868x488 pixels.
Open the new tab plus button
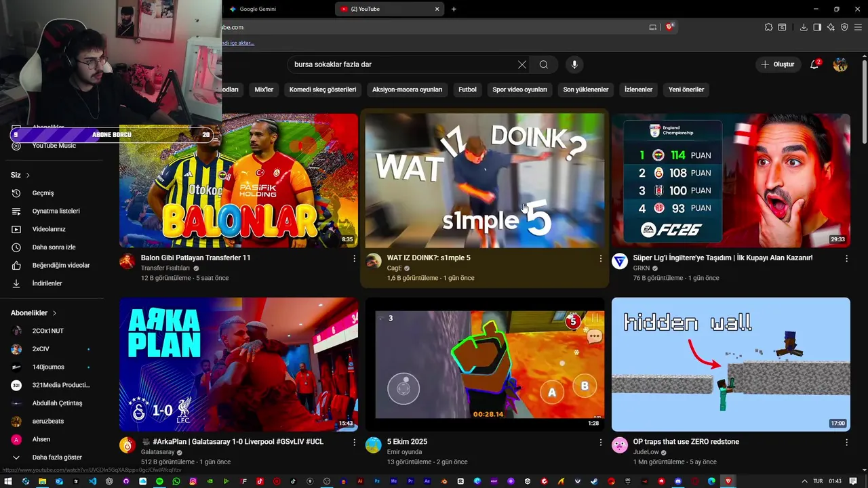454,9
